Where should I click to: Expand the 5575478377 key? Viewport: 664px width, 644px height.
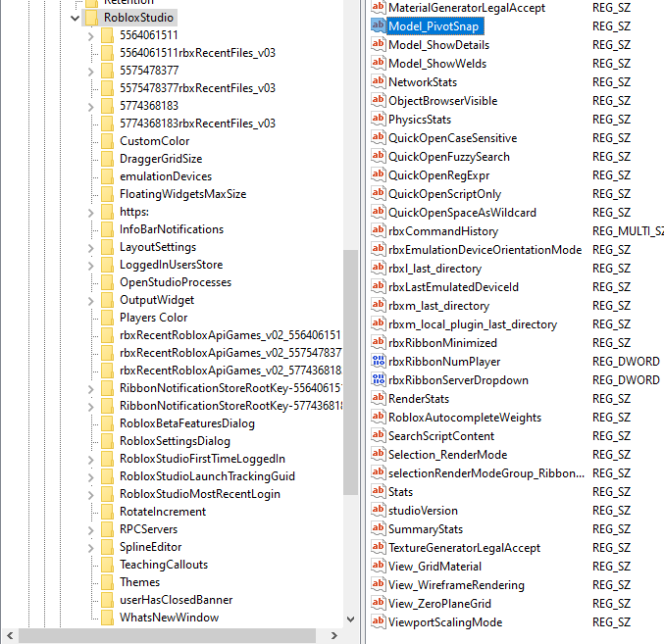tap(90, 71)
